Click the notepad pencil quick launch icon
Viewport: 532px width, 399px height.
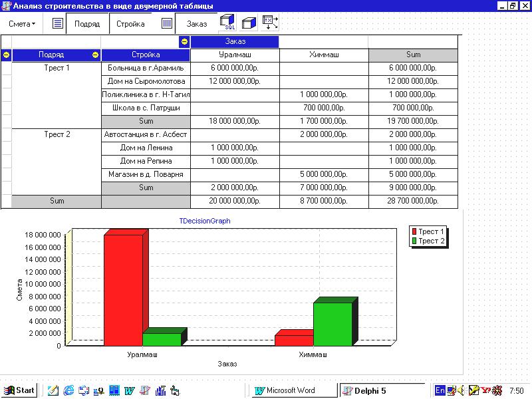[53, 390]
